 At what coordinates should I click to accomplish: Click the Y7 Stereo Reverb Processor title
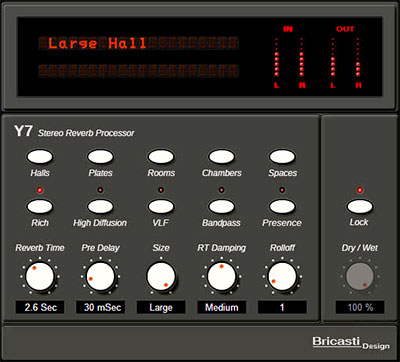(x=74, y=132)
